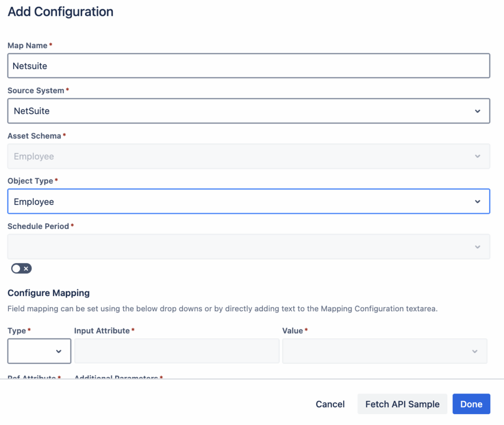This screenshot has height=425, width=504.
Task: Open the mapping Type dropdown
Action: click(34, 351)
